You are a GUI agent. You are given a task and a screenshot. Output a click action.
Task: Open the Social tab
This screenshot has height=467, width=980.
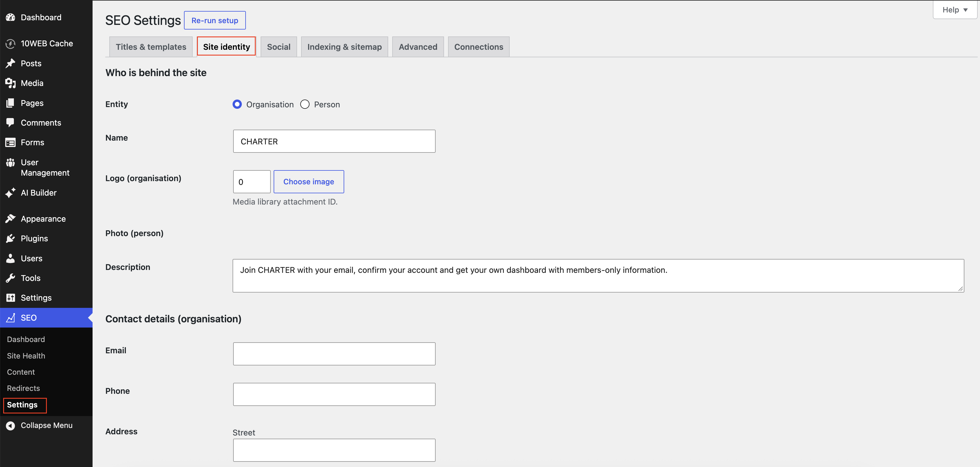[279, 47]
